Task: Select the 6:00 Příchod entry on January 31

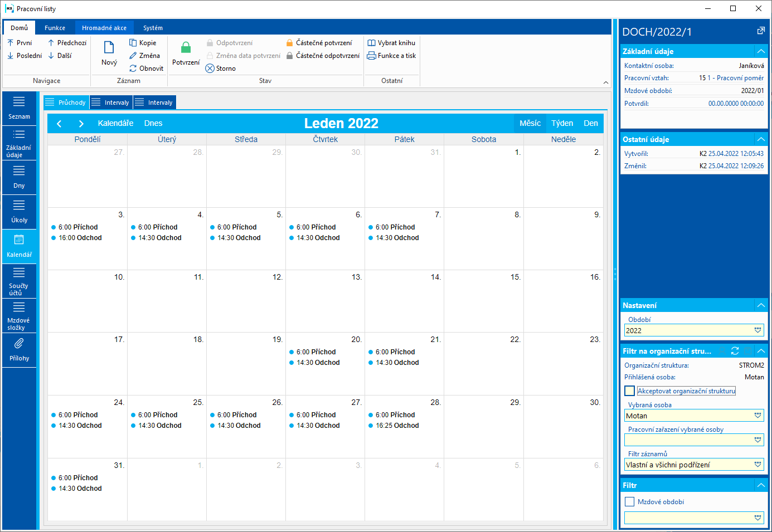Action: (75, 478)
